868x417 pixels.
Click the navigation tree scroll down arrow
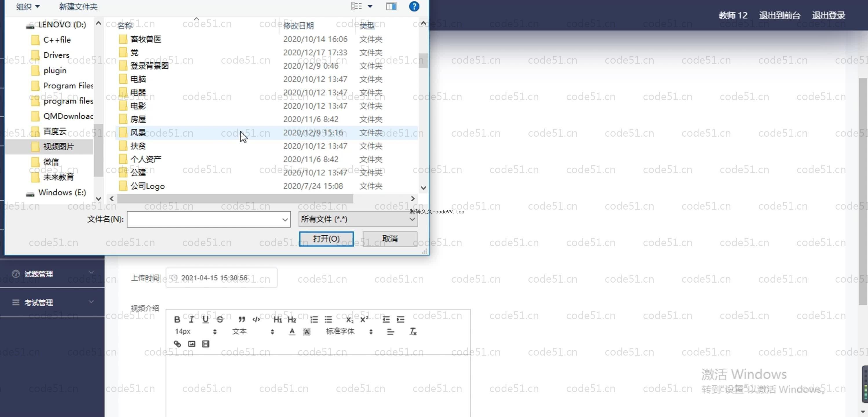click(99, 199)
